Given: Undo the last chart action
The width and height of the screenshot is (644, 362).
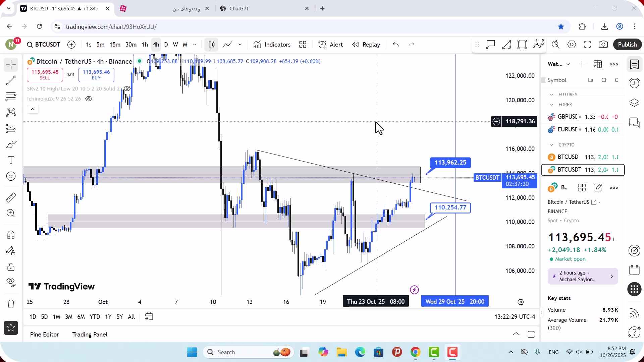Looking at the screenshot, I should [x=396, y=45].
